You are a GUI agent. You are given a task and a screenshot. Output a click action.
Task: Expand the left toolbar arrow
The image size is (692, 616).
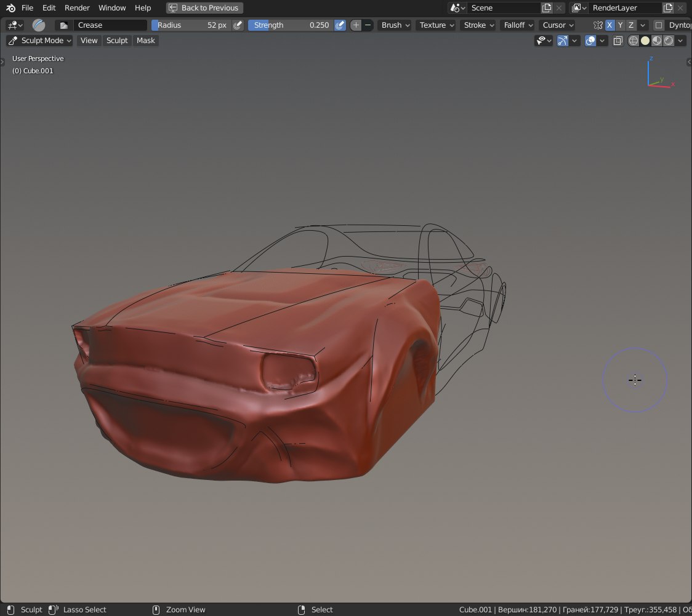point(2,62)
